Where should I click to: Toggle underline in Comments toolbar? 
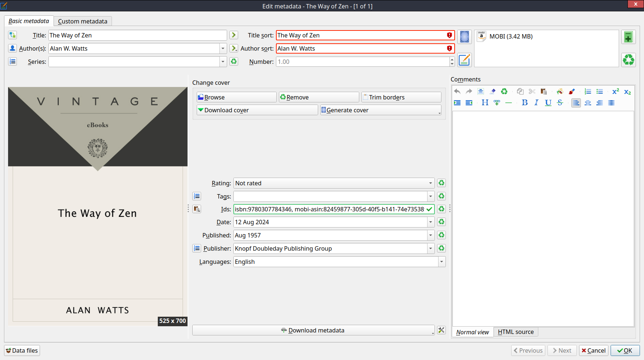pyautogui.click(x=548, y=103)
